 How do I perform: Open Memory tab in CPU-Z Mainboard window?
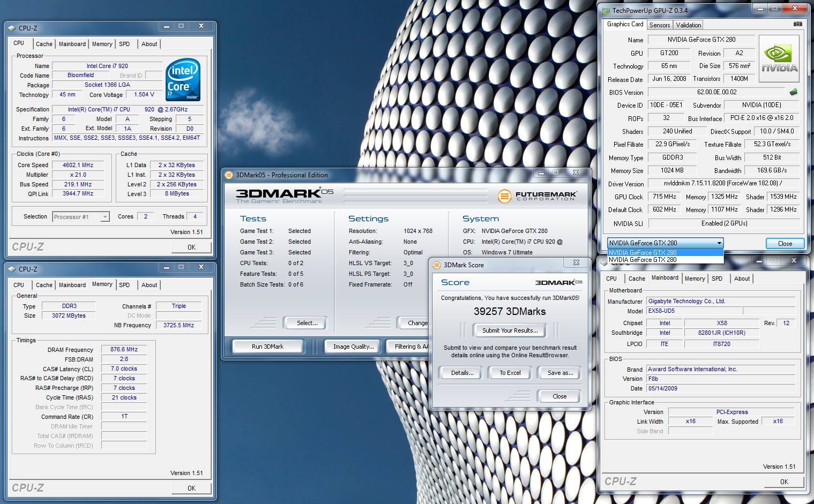point(694,279)
